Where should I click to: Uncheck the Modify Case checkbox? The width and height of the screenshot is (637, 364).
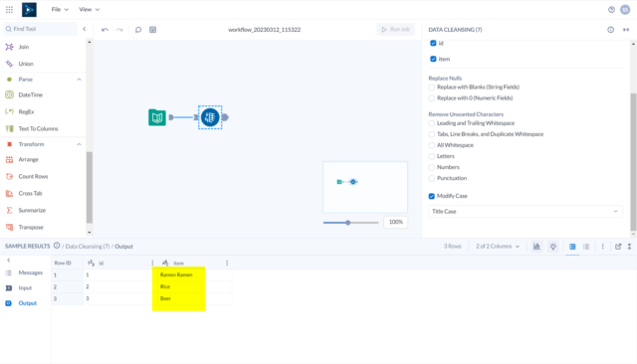pos(431,196)
